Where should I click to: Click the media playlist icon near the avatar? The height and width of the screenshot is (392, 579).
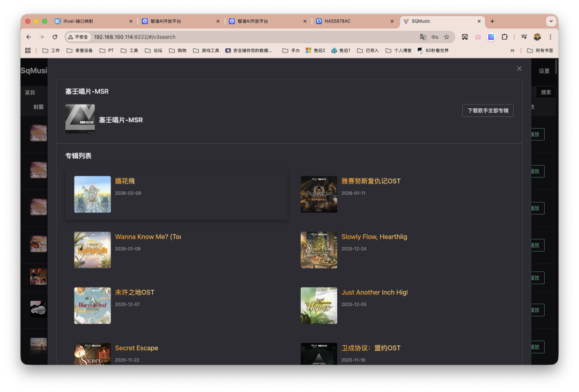524,36
